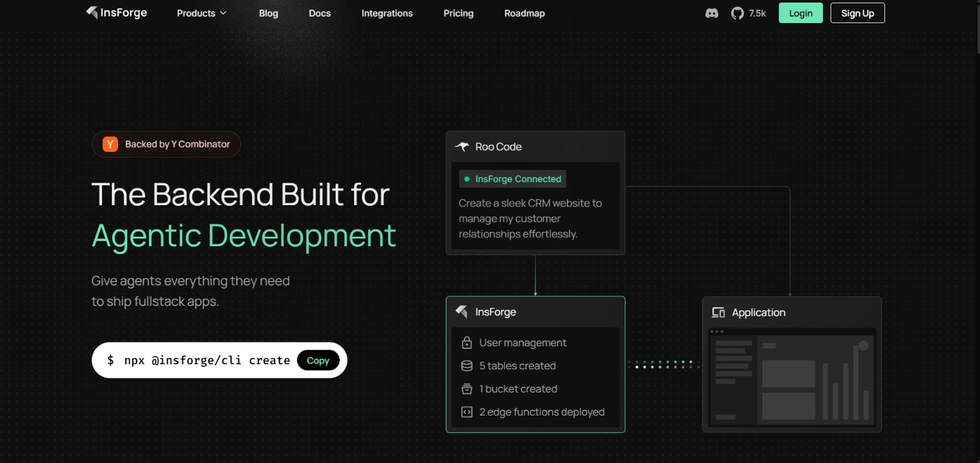Click the "1 bucket created" text

[518, 389]
